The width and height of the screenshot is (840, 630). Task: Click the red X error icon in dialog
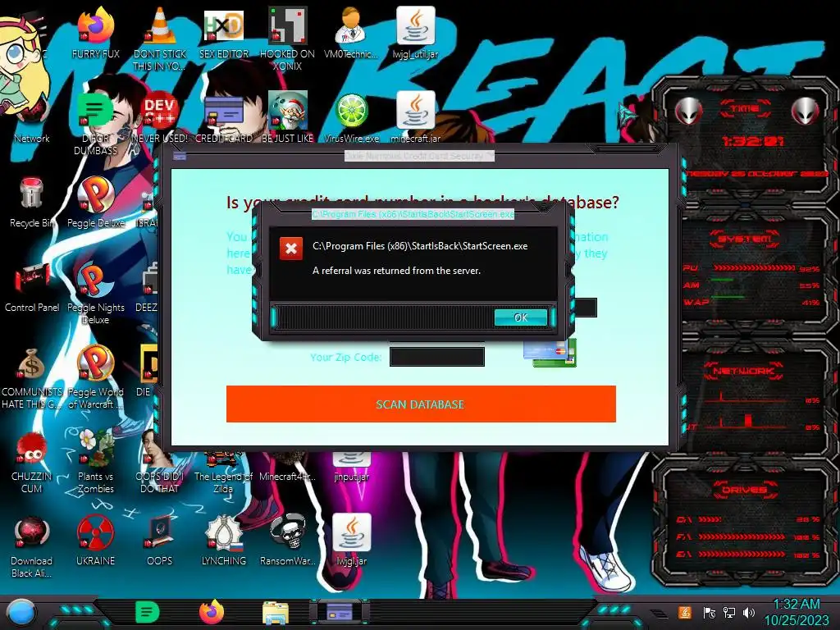291,249
